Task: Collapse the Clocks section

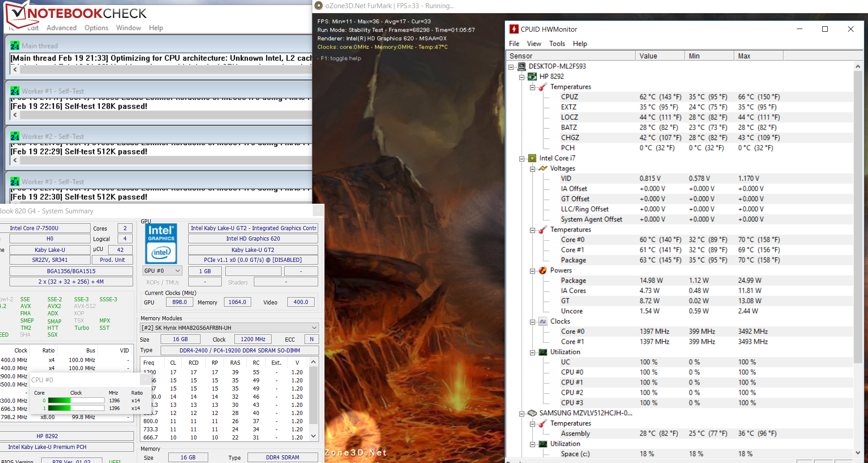Action: pos(533,322)
